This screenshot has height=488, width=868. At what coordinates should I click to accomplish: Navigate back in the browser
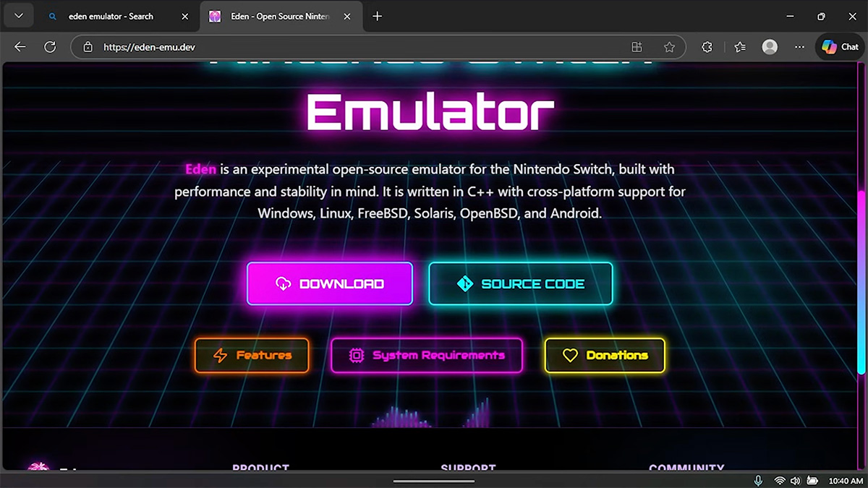(20, 46)
